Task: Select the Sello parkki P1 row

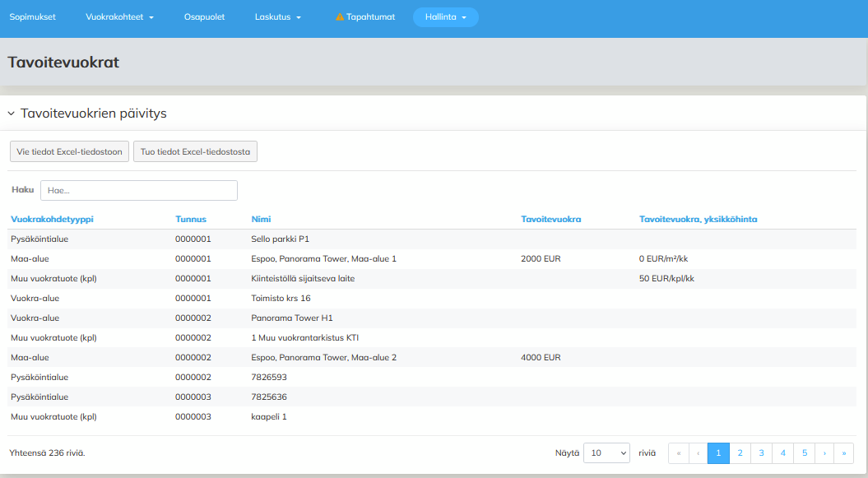Action: point(280,239)
